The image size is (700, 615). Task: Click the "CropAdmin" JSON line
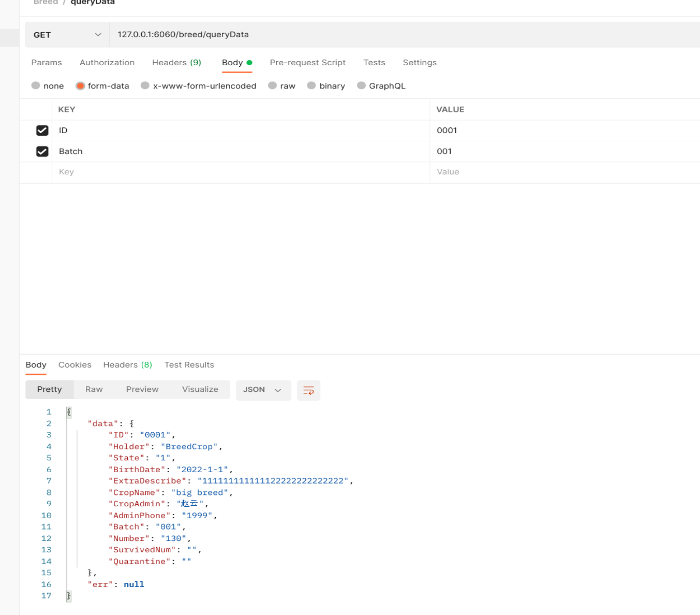point(158,504)
